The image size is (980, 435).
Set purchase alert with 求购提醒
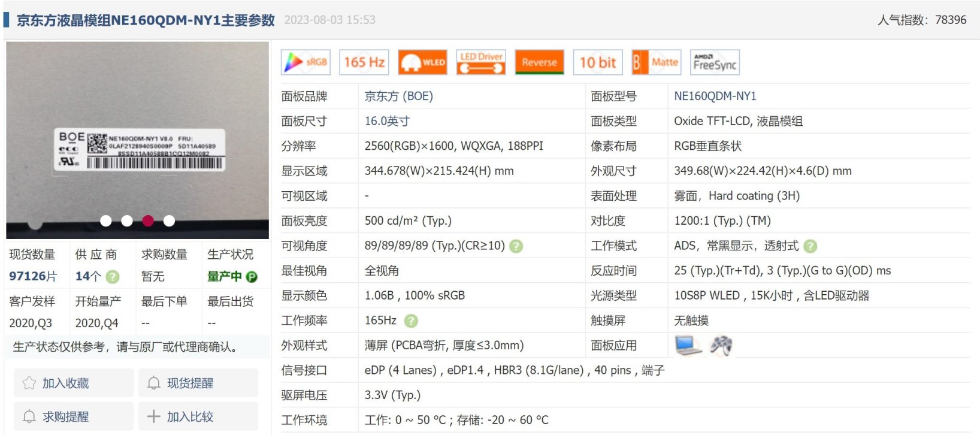coord(74,416)
